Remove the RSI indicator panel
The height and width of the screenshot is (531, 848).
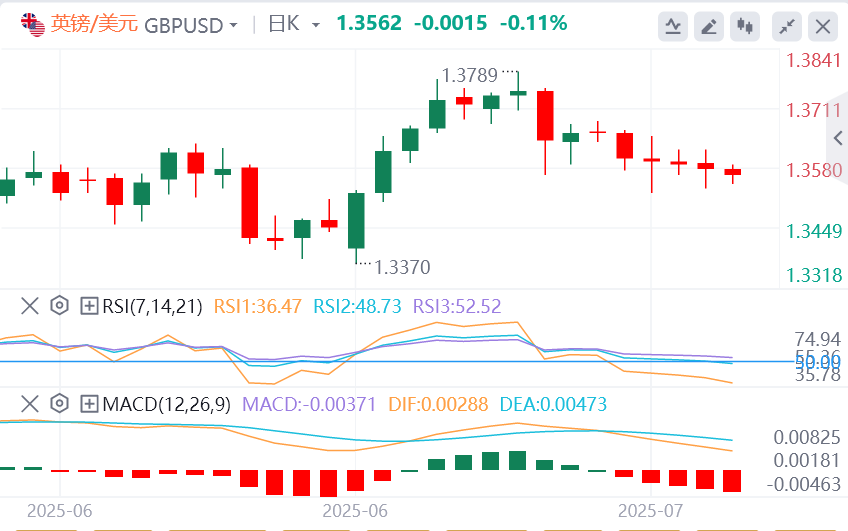point(30,306)
